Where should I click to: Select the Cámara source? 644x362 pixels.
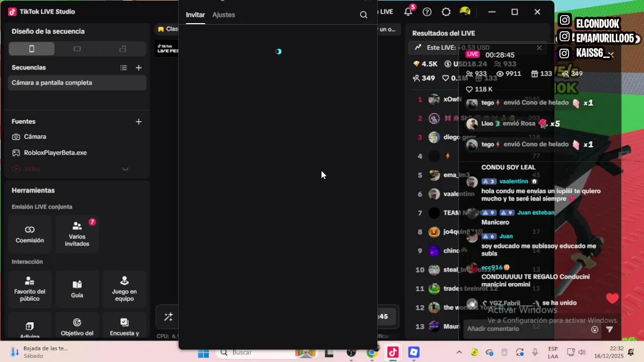coord(77,137)
